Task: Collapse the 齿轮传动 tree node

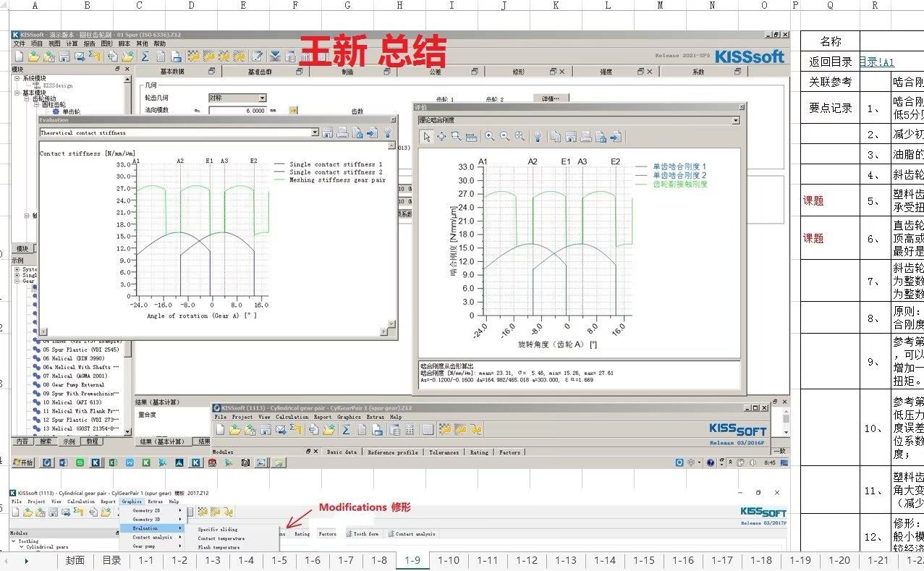Action: pyautogui.click(x=27, y=98)
